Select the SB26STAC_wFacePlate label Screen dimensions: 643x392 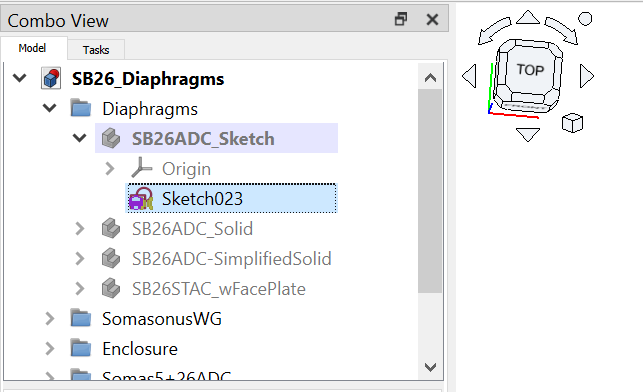[219, 289]
